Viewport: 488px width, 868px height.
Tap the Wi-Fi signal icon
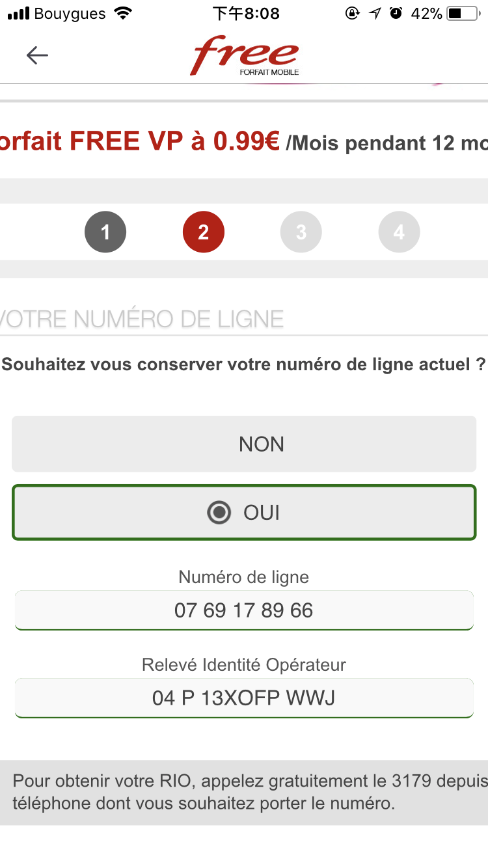coord(122,14)
